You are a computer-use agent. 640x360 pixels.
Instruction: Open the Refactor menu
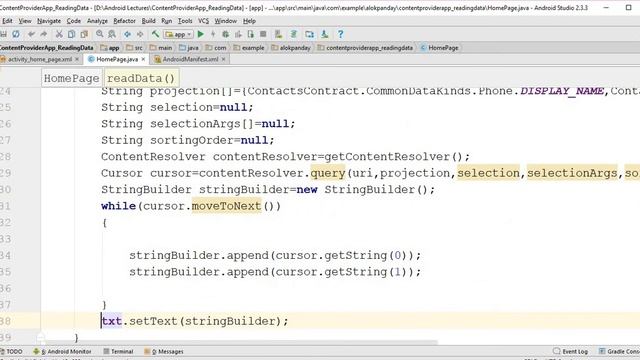(x=124, y=21)
